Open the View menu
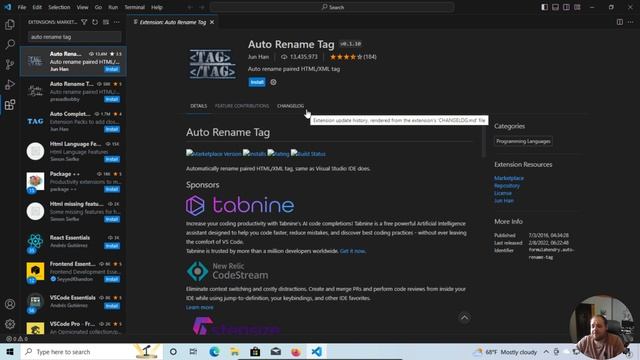640x360 pixels. (82, 7)
